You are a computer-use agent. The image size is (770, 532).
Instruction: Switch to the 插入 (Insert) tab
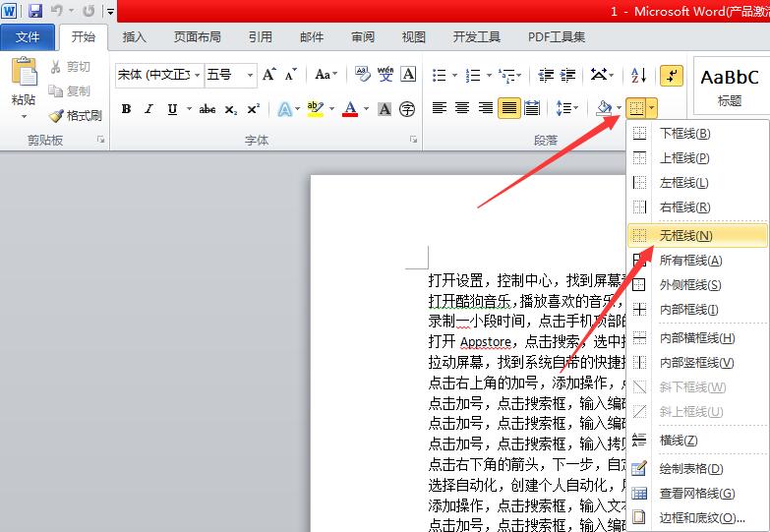[134, 37]
